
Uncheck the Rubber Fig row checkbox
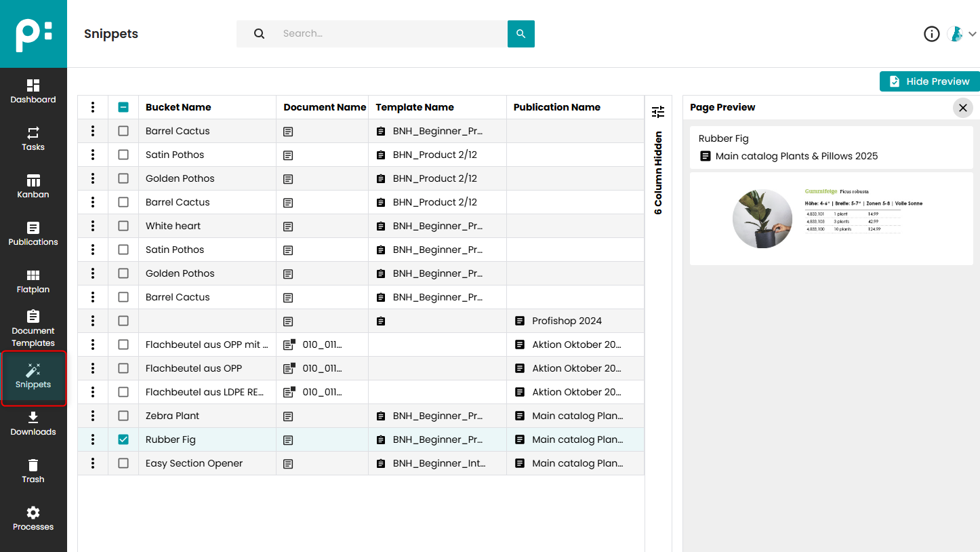pyautogui.click(x=123, y=439)
